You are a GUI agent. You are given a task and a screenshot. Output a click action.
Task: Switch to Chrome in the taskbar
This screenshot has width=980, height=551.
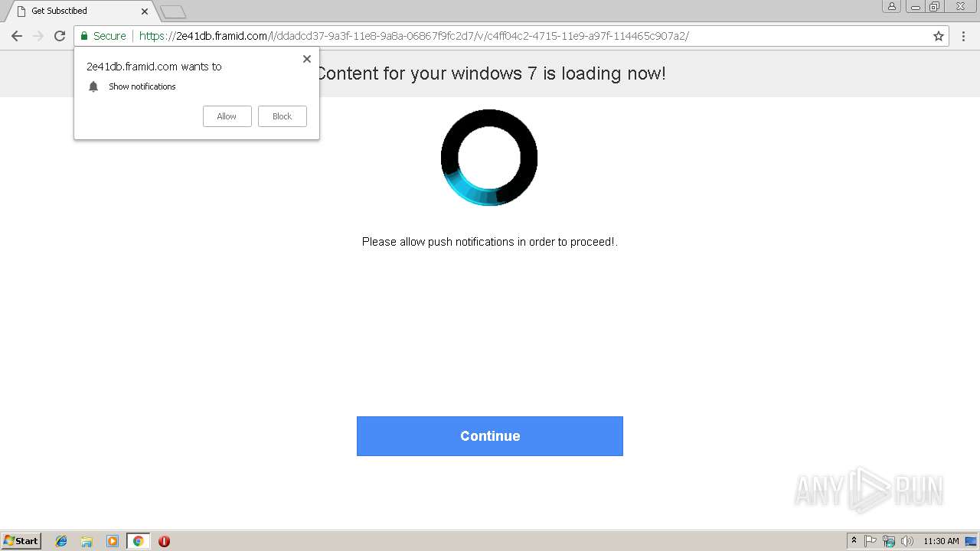click(138, 541)
